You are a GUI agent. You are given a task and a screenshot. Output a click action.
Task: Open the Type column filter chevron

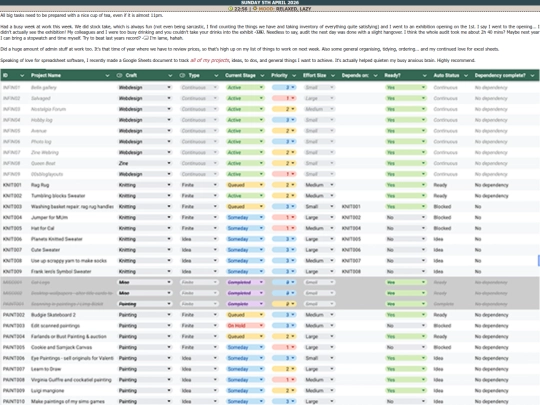point(216,75)
